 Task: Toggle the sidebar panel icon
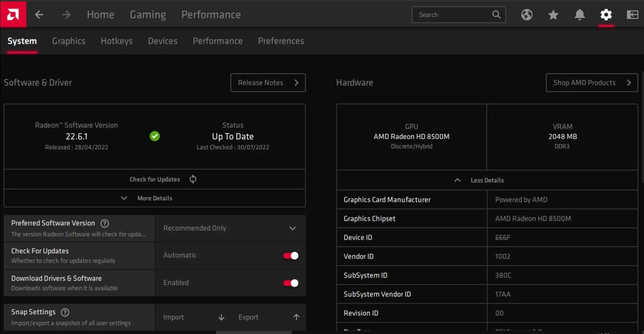point(633,15)
